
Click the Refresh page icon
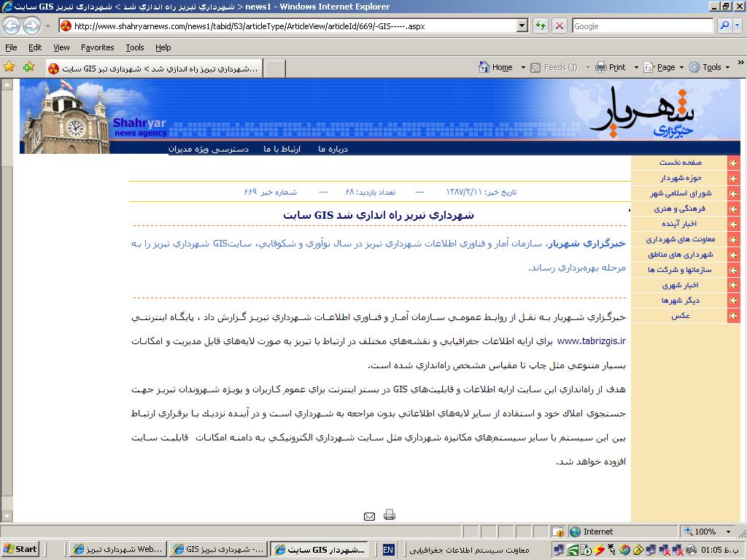541,26
